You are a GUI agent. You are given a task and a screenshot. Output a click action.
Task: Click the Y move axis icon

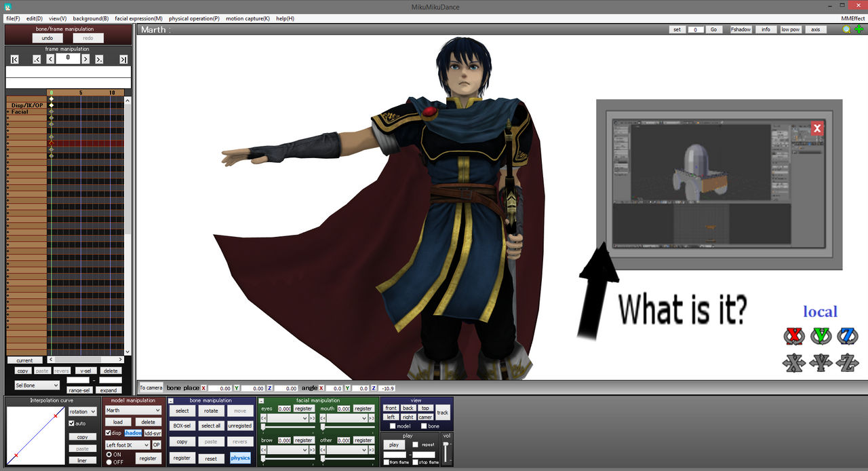click(821, 363)
